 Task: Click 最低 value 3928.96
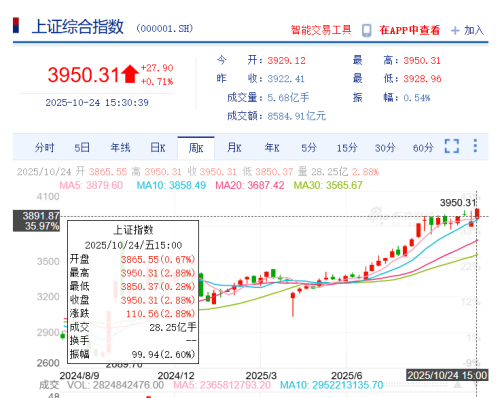pyautogui.click(x=422, y=79)
